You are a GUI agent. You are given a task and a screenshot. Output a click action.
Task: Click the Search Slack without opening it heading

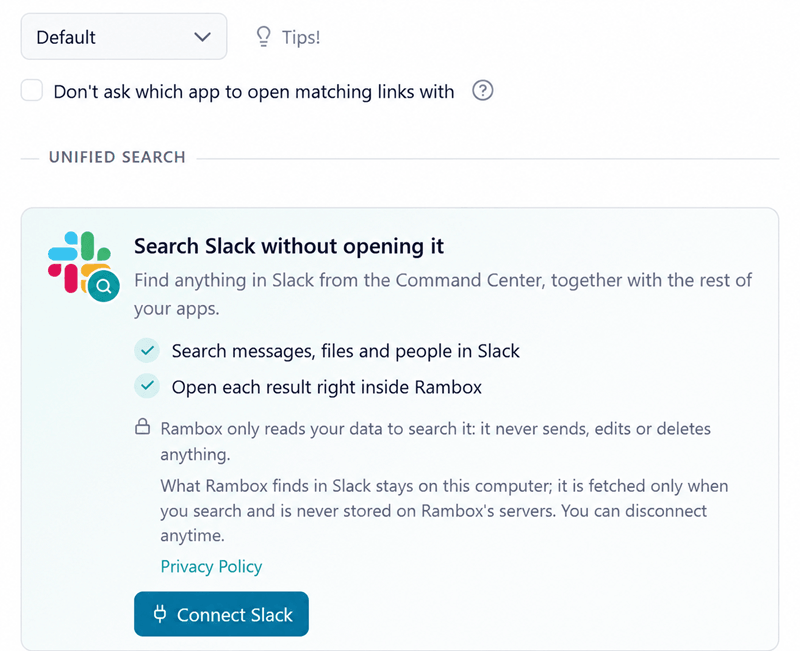click(289, 246)
